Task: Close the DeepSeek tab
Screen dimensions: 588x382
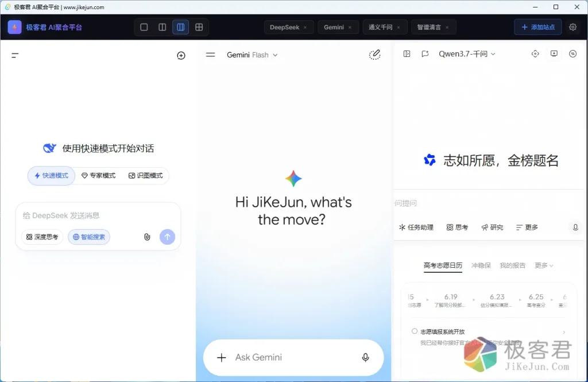Action: pos(305,28)
